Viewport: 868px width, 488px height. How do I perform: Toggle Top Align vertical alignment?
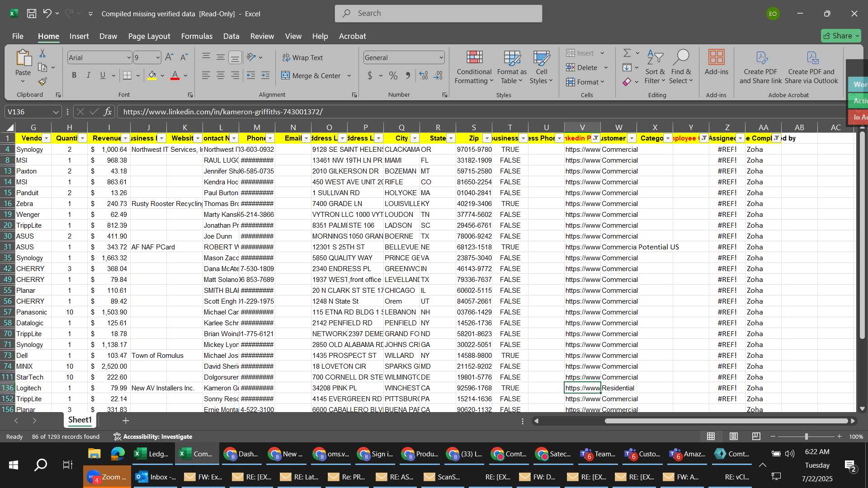(206, 57)
